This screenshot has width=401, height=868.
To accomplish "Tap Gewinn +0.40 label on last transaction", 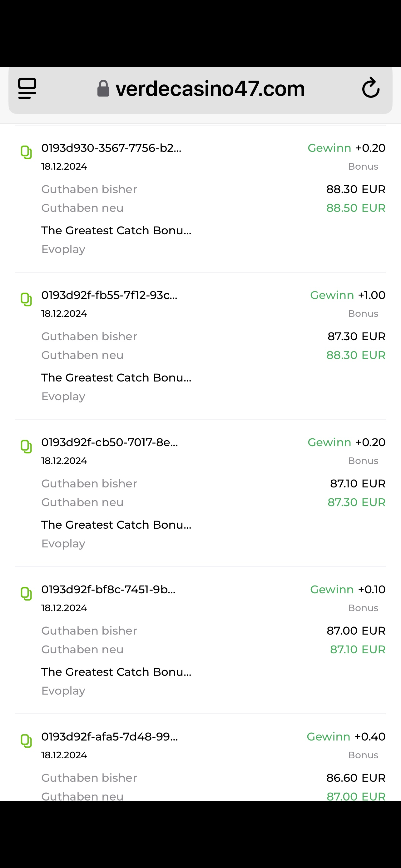I will [x=346, y=737].
